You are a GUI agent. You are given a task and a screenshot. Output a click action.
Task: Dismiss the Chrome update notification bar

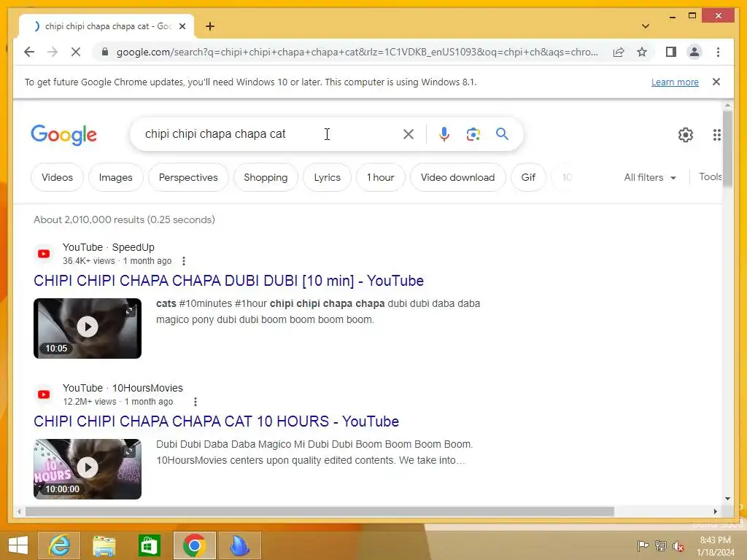pyautogui.click(x=716, y=82)
